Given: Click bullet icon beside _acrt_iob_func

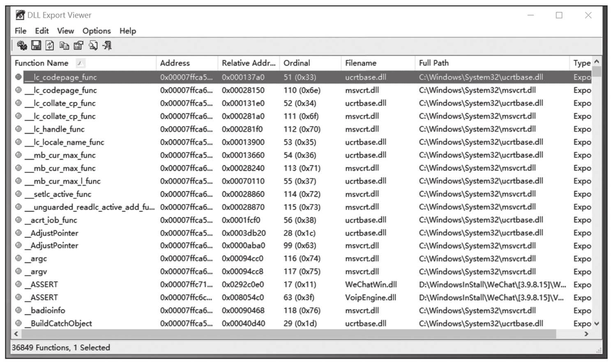Looking at the screenshot, I should click(x=18, y=220).
